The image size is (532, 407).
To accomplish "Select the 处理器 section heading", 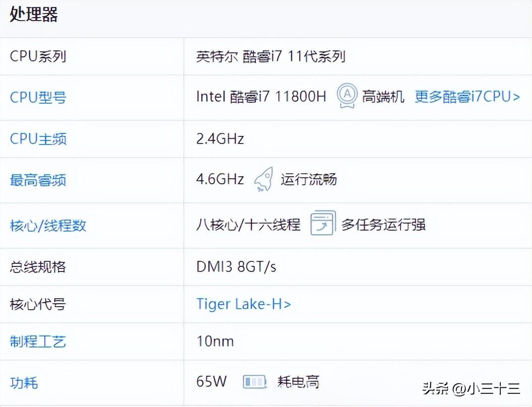I will pos(34,14).
